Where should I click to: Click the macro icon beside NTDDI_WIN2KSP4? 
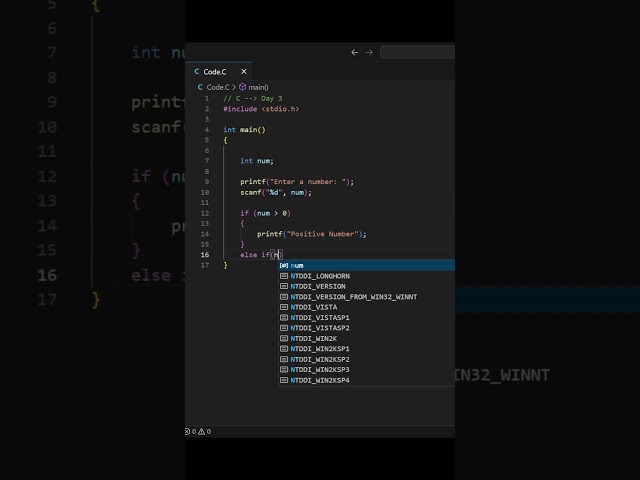point(284,380)
